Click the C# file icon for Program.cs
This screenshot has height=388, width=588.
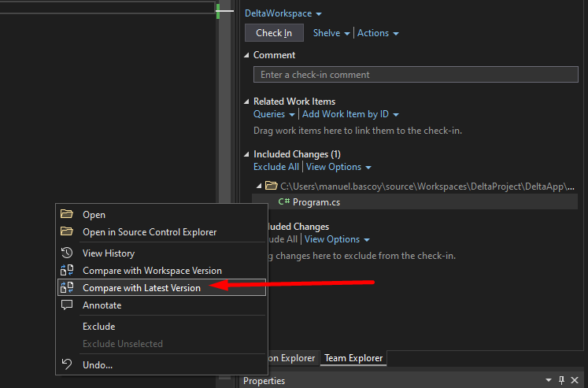pyautogui.click(x=284, y=202)
